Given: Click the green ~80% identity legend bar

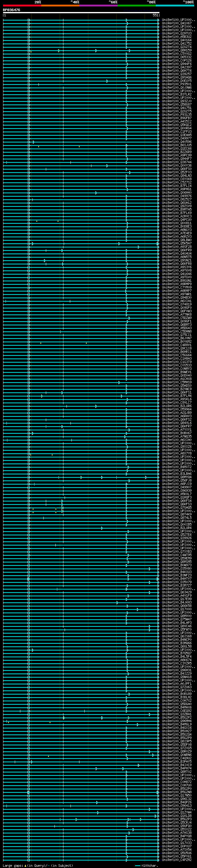Looking at the screenshot, I should (137, 6).
